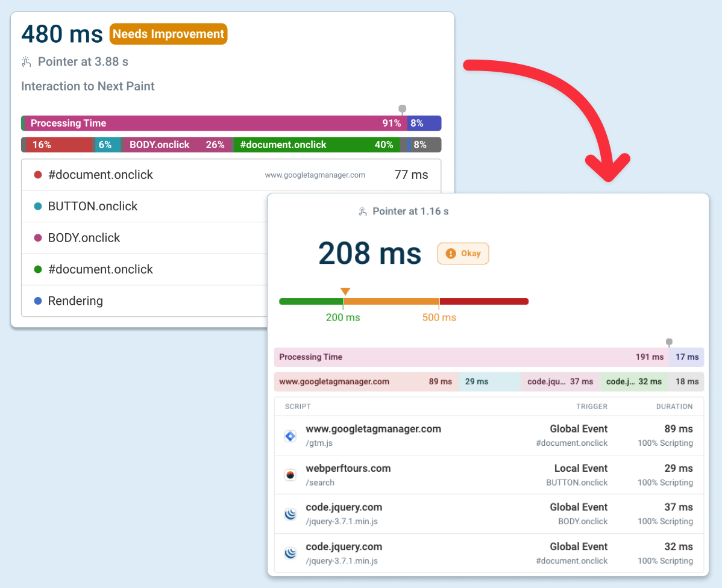Click the pointer icon beside 'Pointer at 1.16 s'
This screenshot has height=588, width=722.
(362, 211)
